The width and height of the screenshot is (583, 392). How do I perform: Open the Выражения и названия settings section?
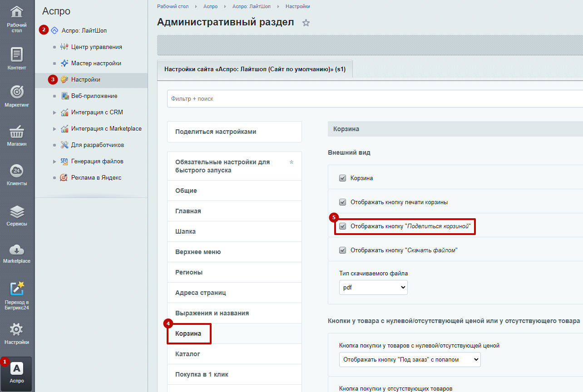click(x=234, y=313)
